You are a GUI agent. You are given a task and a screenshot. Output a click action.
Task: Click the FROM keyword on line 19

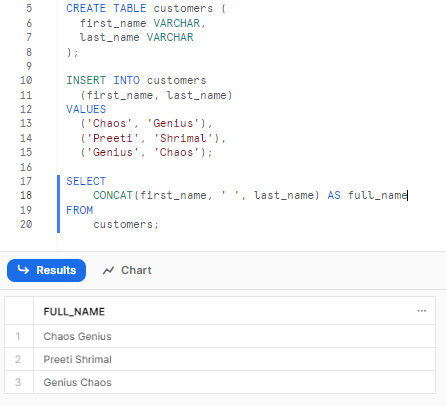(x=79, y=210)
